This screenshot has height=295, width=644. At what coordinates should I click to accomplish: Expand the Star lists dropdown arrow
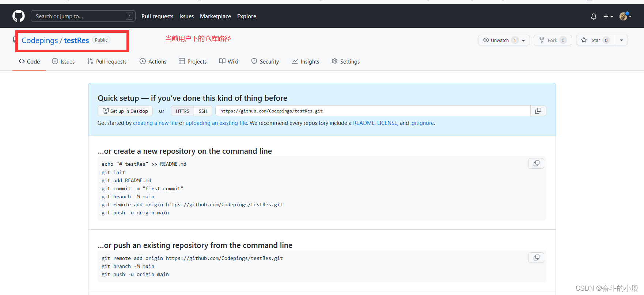(x=621, y=40)
